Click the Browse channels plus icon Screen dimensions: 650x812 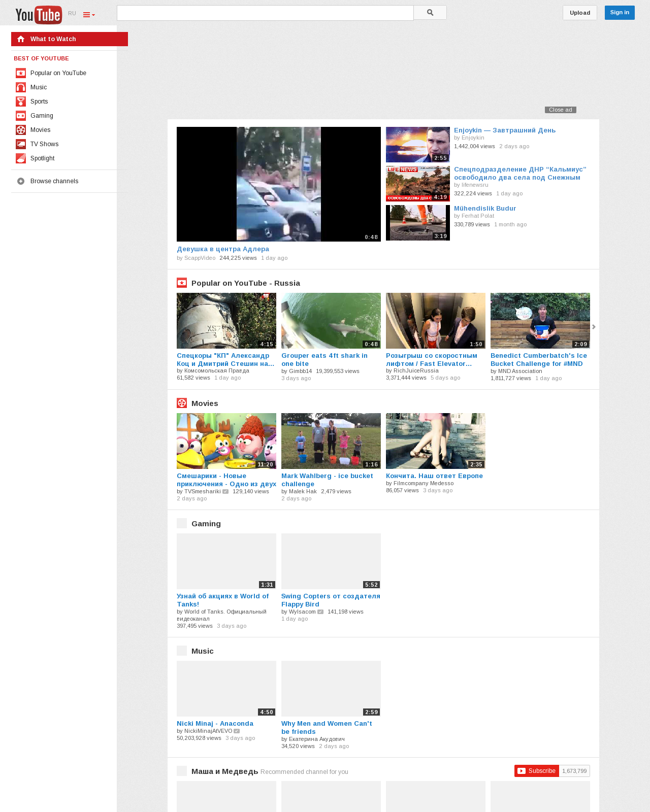(x=21, y=181)
